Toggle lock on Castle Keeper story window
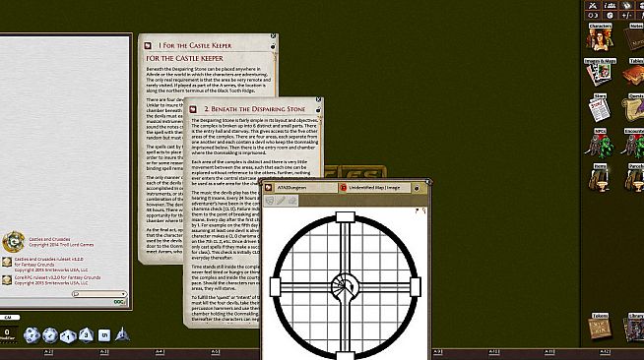 [x=273, y=47]
